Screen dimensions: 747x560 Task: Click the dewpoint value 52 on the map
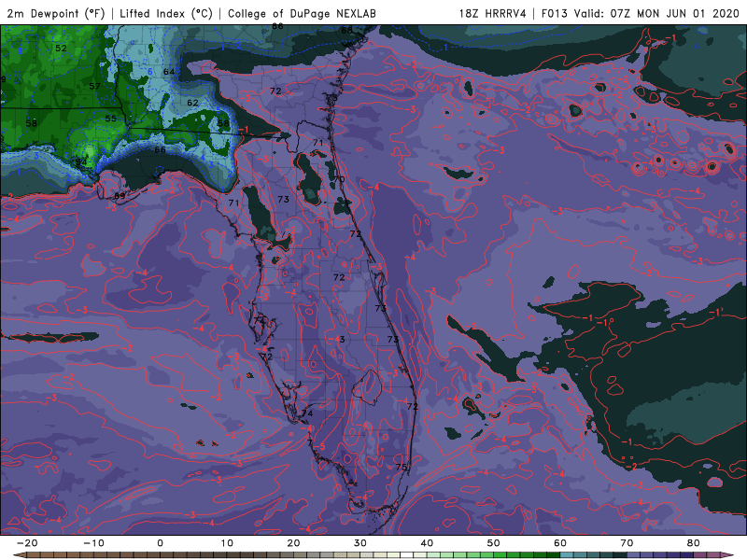pos(61,49)
